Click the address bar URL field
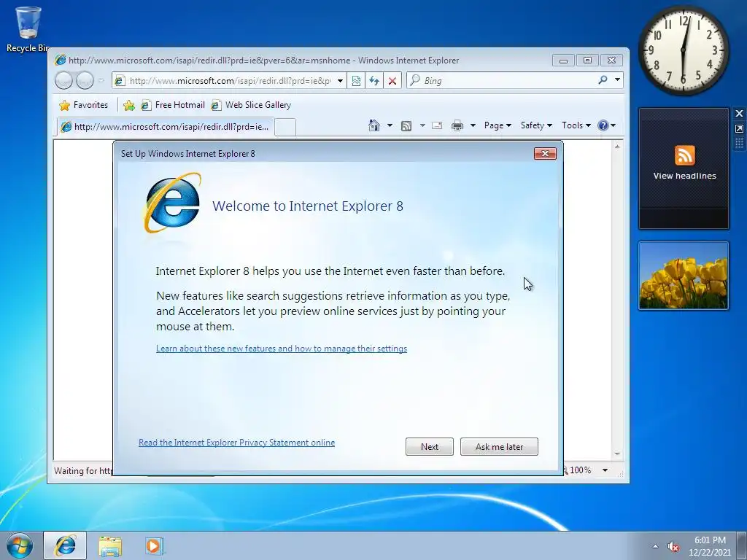This screenshot has height=560, width=747. pyautogui.click(x=230, y=80)
